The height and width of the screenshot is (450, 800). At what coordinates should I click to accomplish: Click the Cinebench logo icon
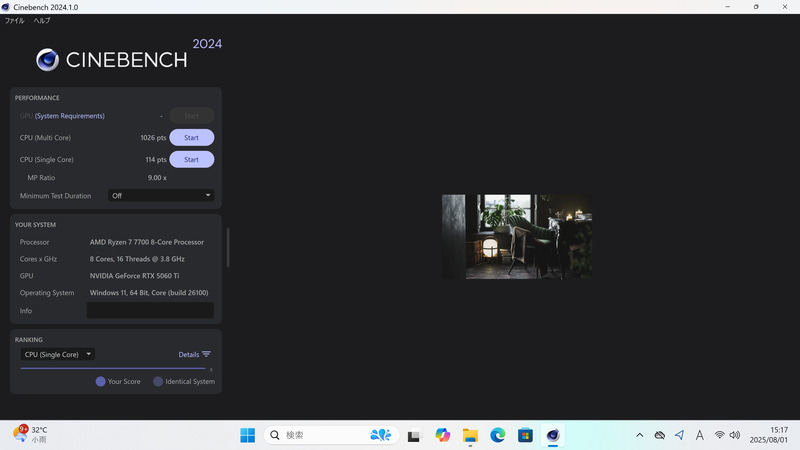(x=47, y=60)
